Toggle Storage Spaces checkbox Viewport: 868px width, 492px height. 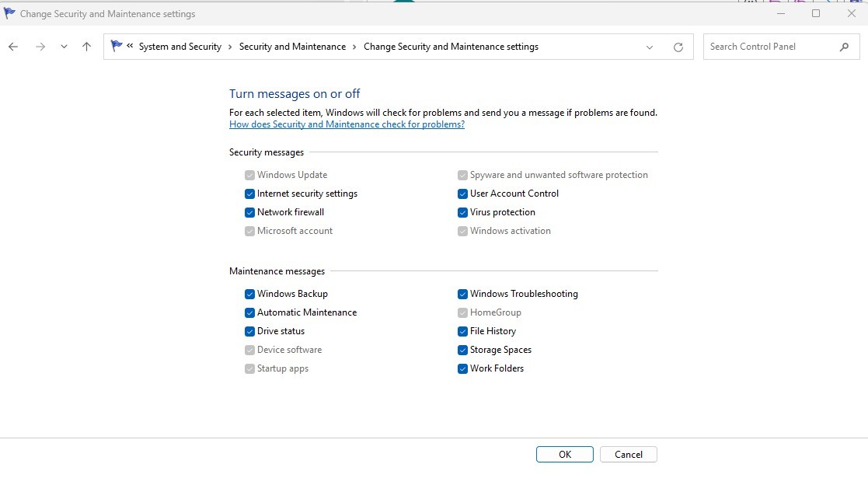[463, 351]
